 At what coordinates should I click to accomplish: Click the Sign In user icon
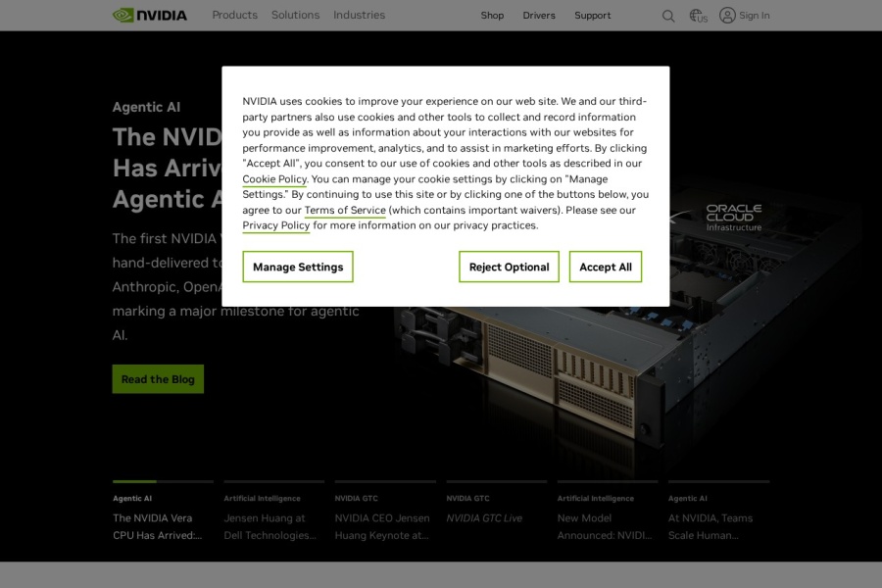point(727,16)
